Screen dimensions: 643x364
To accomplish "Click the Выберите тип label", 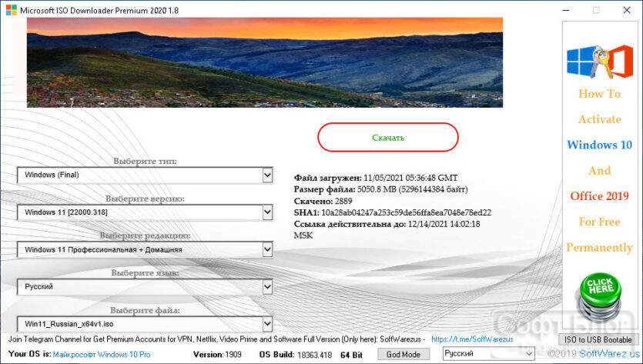I will 146,161.
